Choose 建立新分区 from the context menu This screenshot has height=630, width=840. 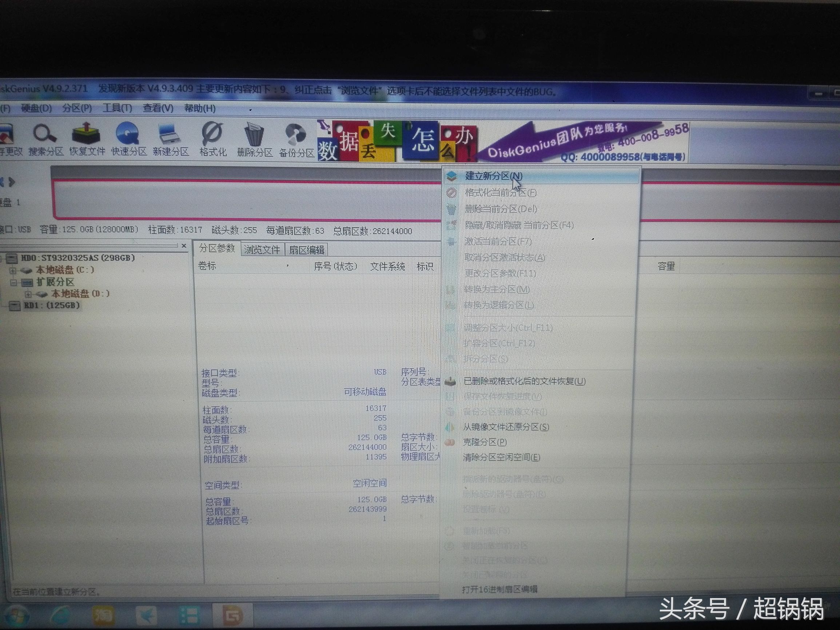point(494,176)
